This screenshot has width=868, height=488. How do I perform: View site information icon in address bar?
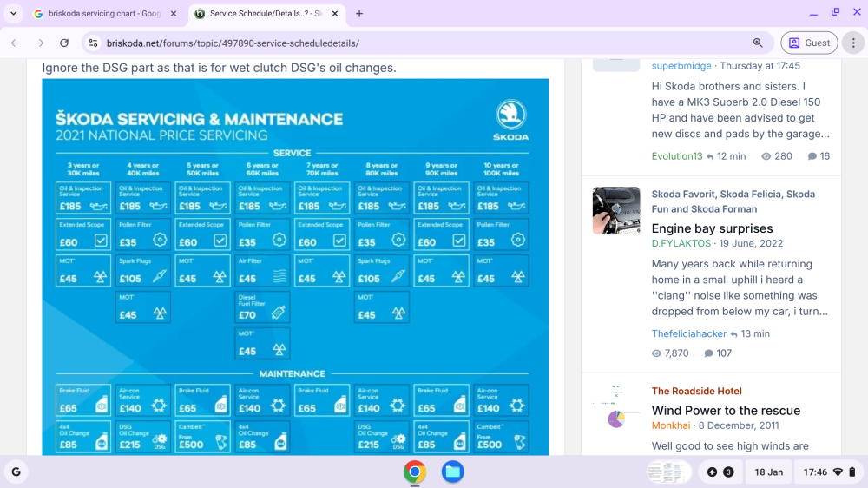tap(93, 43)
